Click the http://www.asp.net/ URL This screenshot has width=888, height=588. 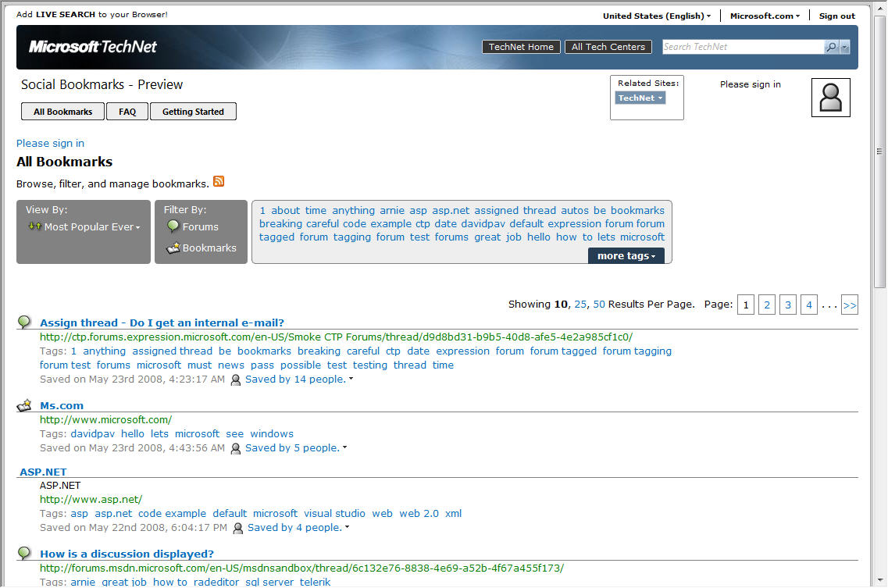click(91, 500)
